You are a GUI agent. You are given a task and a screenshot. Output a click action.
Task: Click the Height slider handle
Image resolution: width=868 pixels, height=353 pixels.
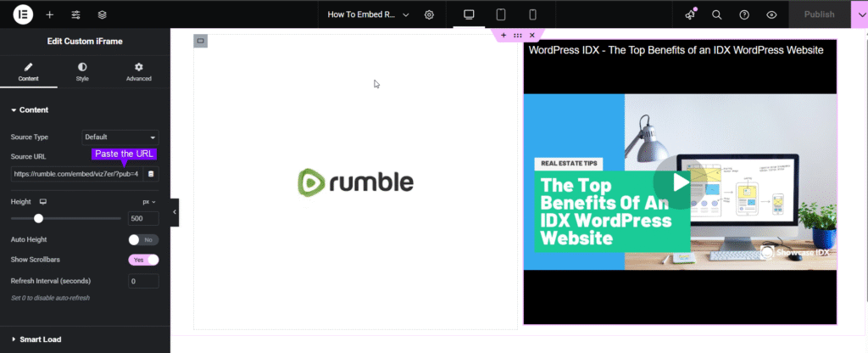[x=38, y=218]
